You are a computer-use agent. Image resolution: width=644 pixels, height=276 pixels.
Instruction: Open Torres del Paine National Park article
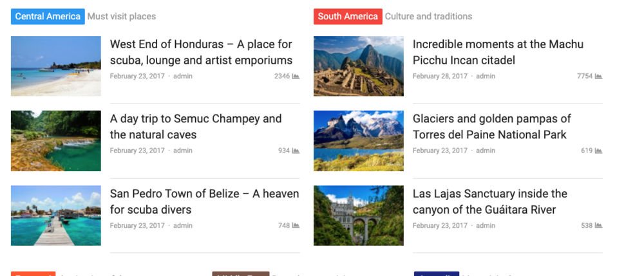pos(492,127)
